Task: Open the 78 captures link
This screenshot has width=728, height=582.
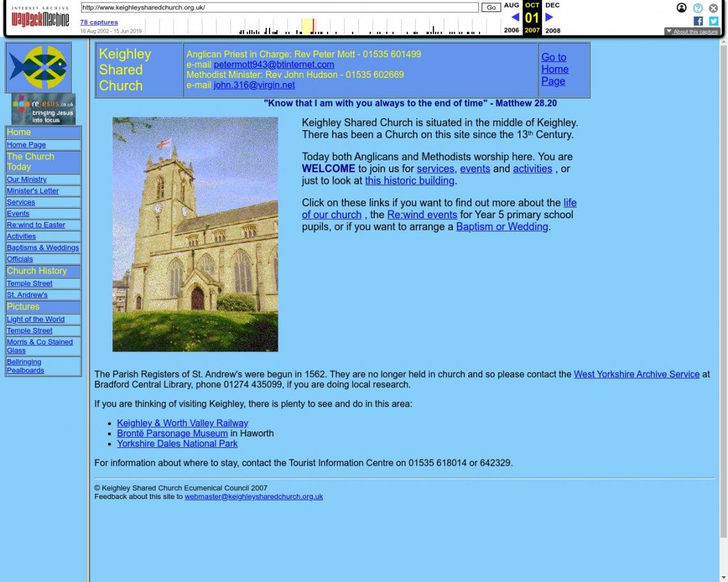Action: [x=99, y=22]
